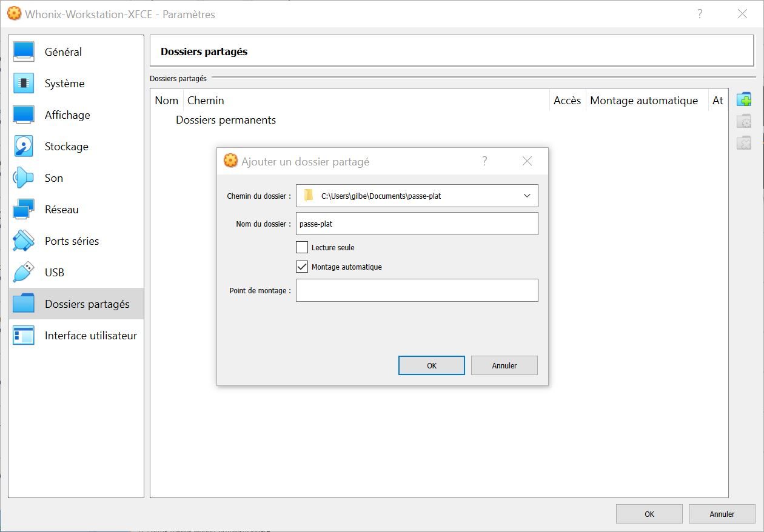Click the gear icon in the Ajouter dialog title

[230, 161]
